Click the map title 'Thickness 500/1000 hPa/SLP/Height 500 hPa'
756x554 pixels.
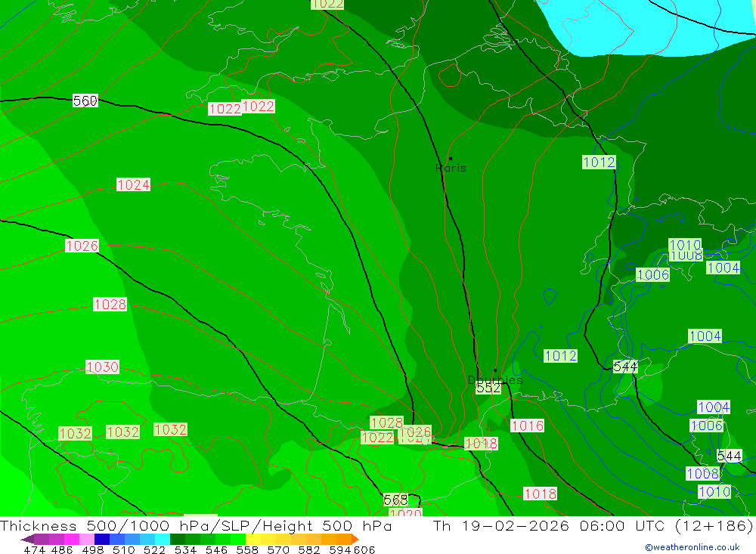pos(196,526)
